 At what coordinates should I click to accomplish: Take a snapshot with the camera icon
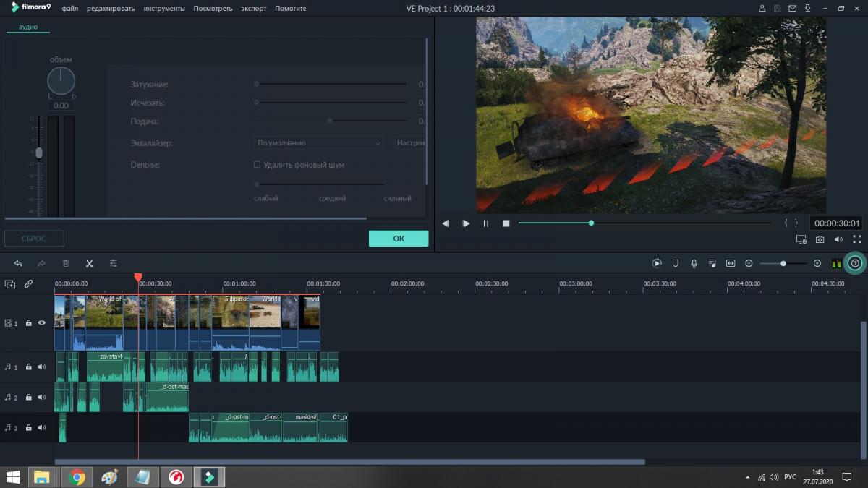(820, 239)
